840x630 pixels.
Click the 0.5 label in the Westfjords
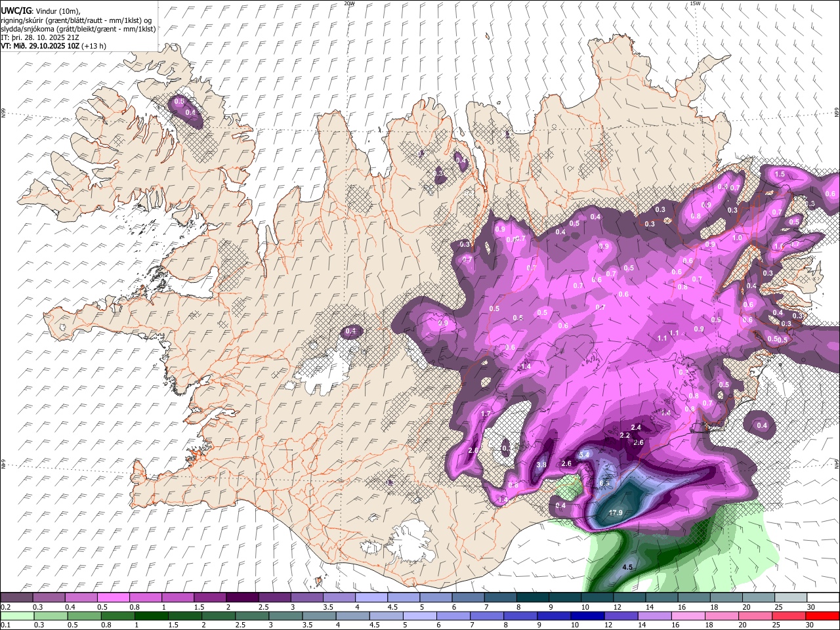178,101
